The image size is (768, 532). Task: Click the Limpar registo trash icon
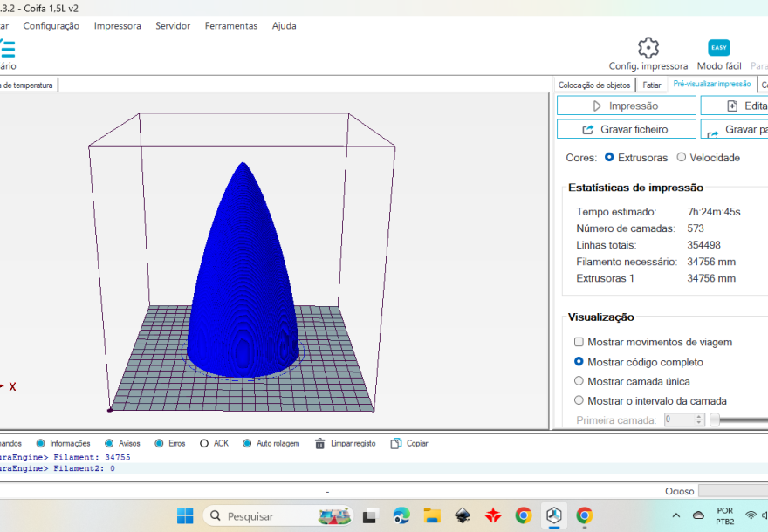(319, 443)
